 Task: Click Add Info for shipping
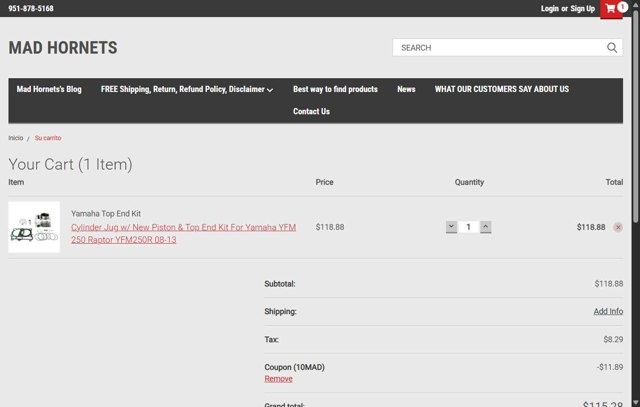(608, 311)
